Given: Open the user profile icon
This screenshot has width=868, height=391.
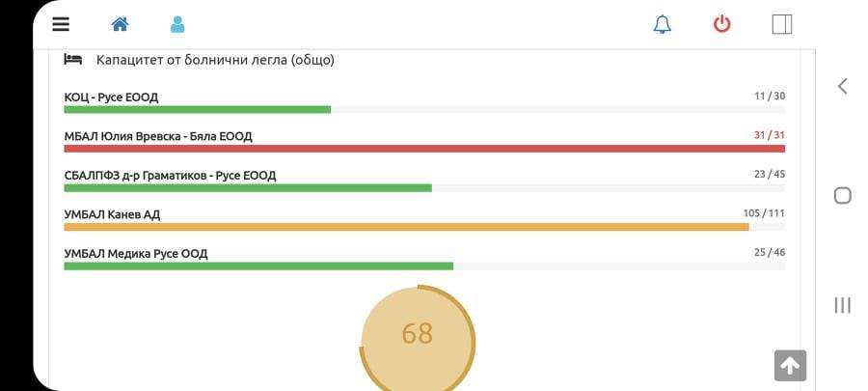Looking at the screenshot, I should tap(177, 24).
